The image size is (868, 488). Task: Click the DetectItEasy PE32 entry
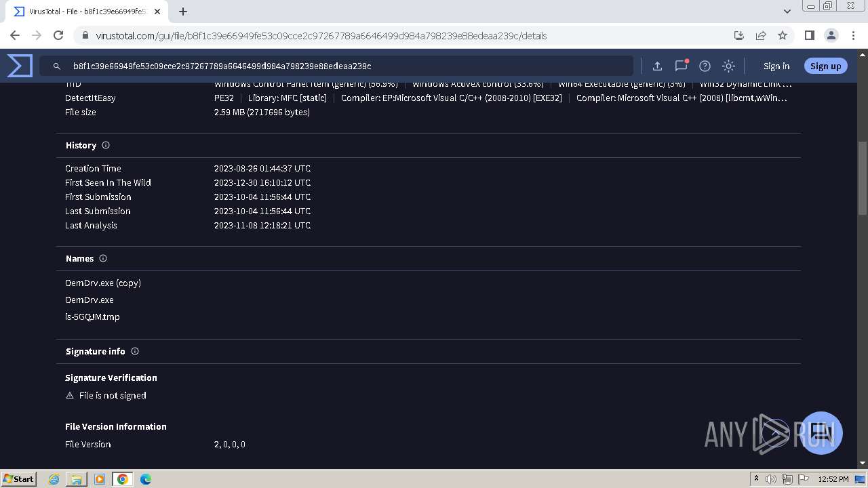[224, 98]
